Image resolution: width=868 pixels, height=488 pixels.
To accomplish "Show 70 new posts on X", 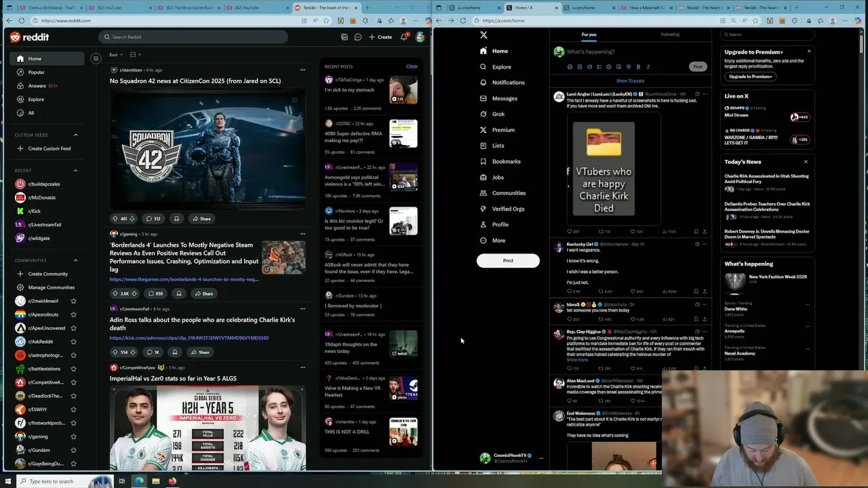I will [630, 81].
